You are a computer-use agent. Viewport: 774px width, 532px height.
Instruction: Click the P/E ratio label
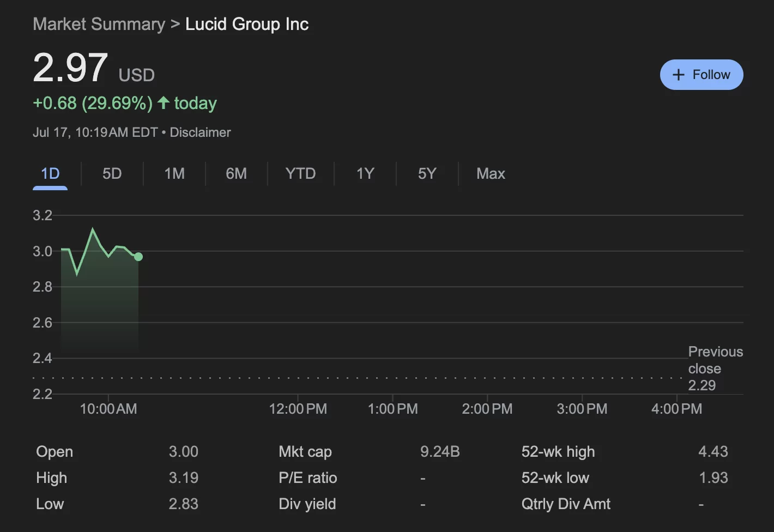[308, 477]
